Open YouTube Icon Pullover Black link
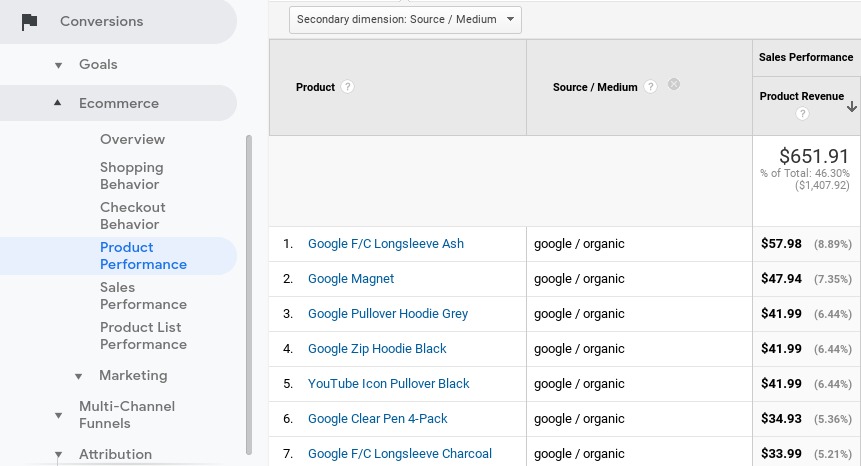This screenshot has height=466, width=861. pos(389,384)
